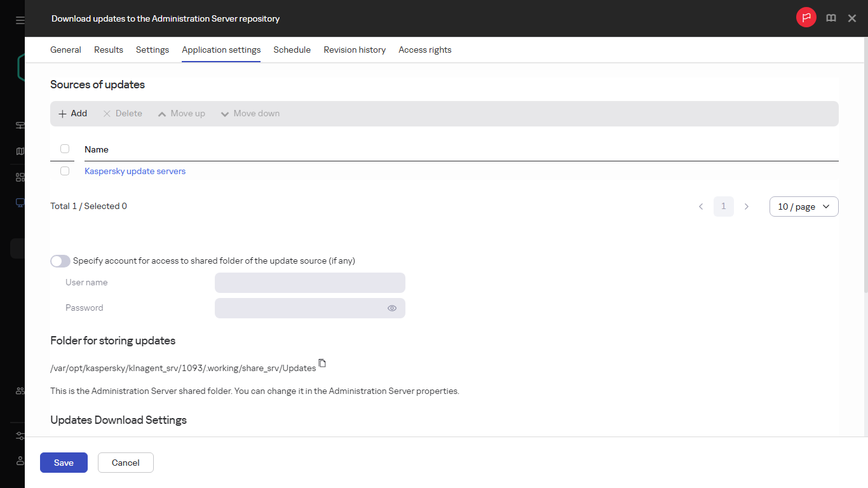Open the Revision history tab

(354, 50)
